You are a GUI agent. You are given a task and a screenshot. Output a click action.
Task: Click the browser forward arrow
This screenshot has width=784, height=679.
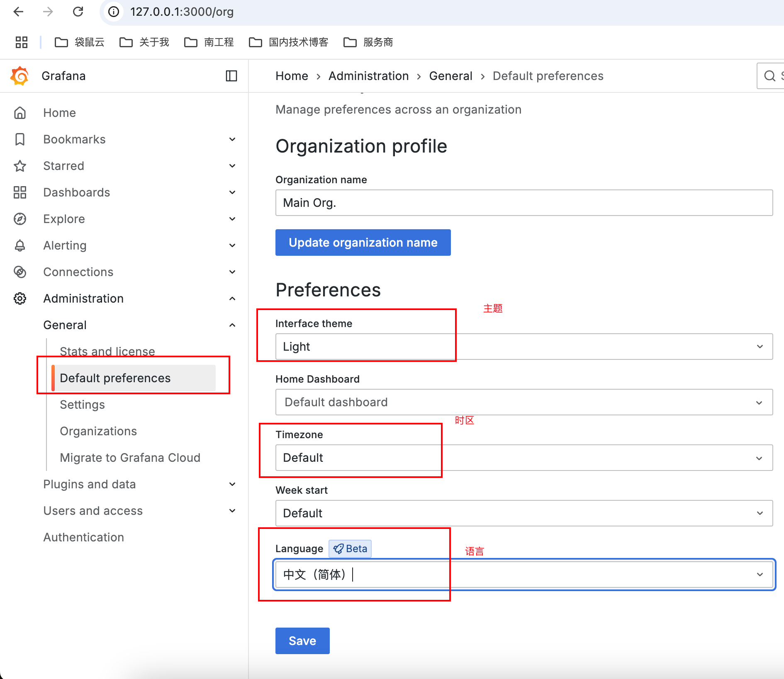coord(48,12)
